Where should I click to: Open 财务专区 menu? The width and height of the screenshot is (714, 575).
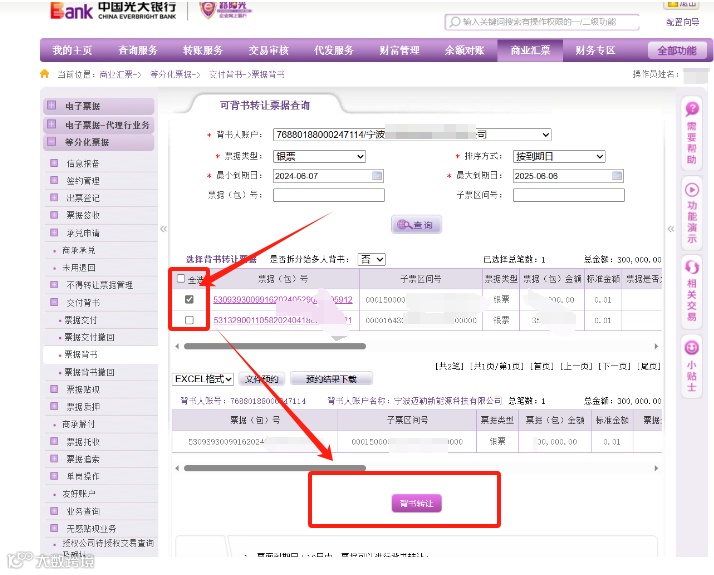[596, 51]
